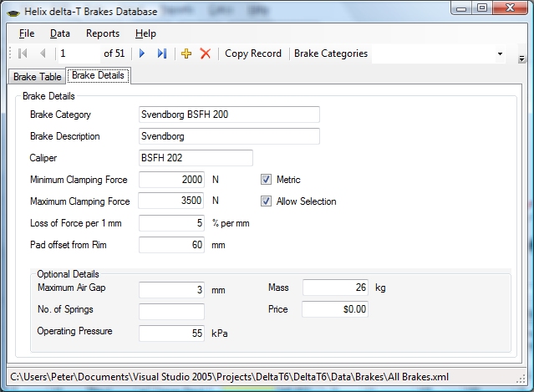Click the Maximum Clamping Force field
The image size is (534, 392).
(171, 201)
